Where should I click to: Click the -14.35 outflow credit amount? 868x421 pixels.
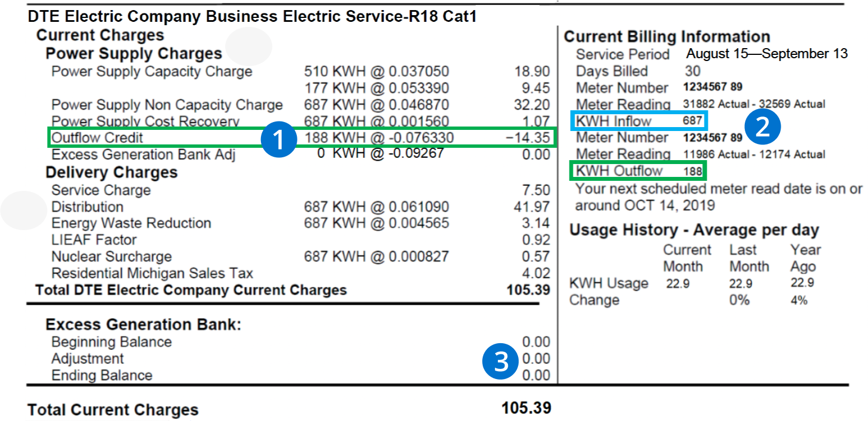529,138
